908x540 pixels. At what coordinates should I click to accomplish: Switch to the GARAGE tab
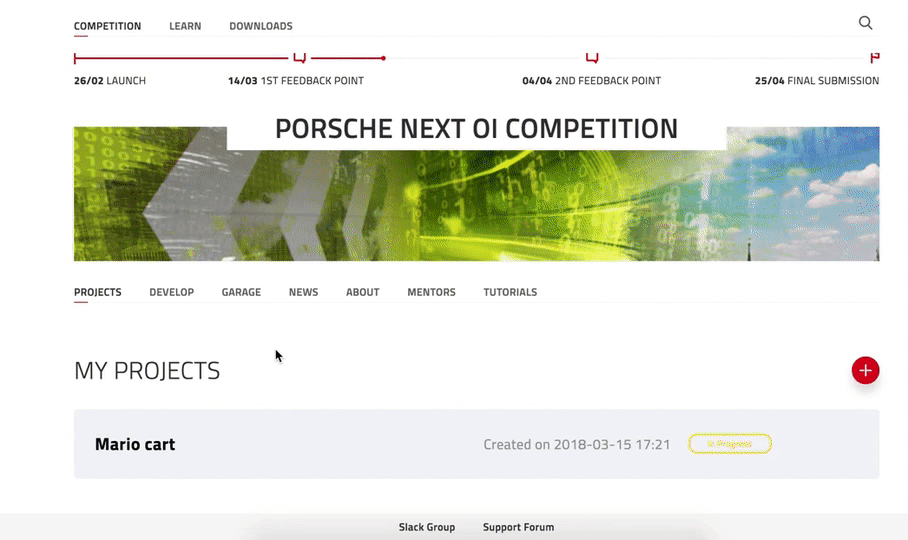[241, 292]
